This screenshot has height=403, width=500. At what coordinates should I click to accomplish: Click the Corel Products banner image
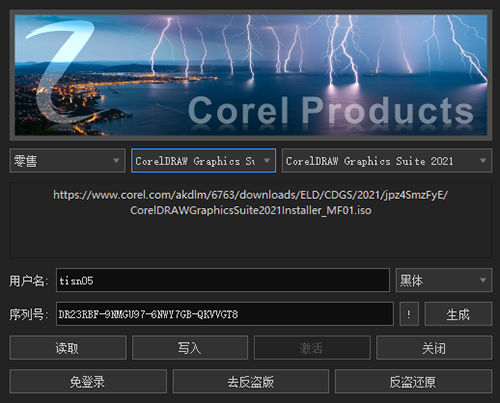pos(251,75)
